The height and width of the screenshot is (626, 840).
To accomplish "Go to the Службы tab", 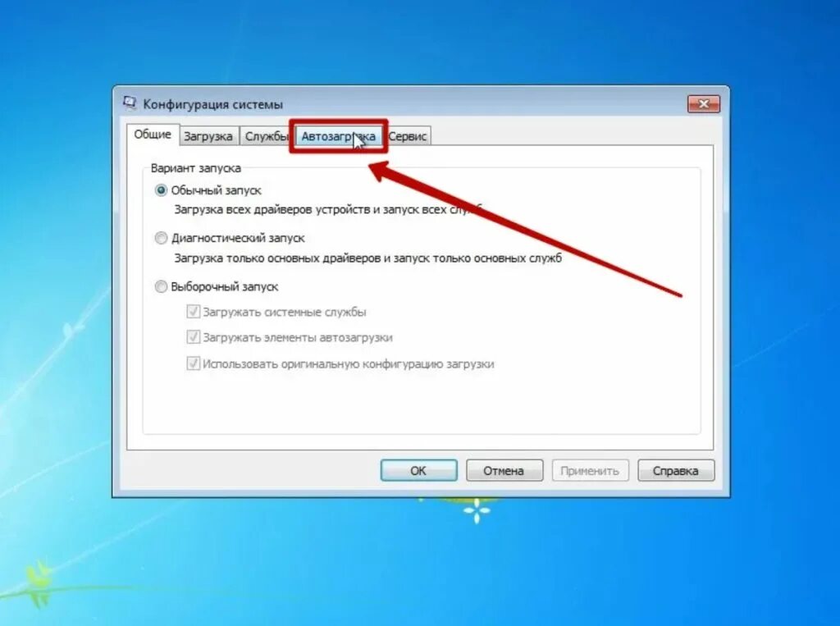I will click(265, 136).
